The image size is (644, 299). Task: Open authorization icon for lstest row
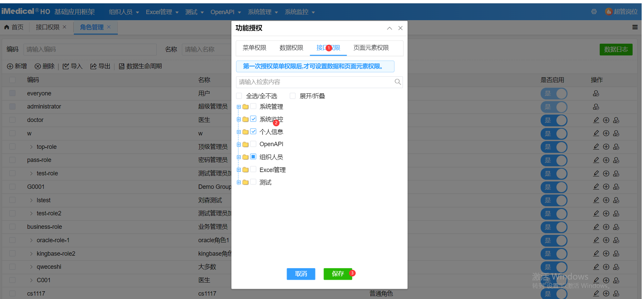(x=616, y=200)
